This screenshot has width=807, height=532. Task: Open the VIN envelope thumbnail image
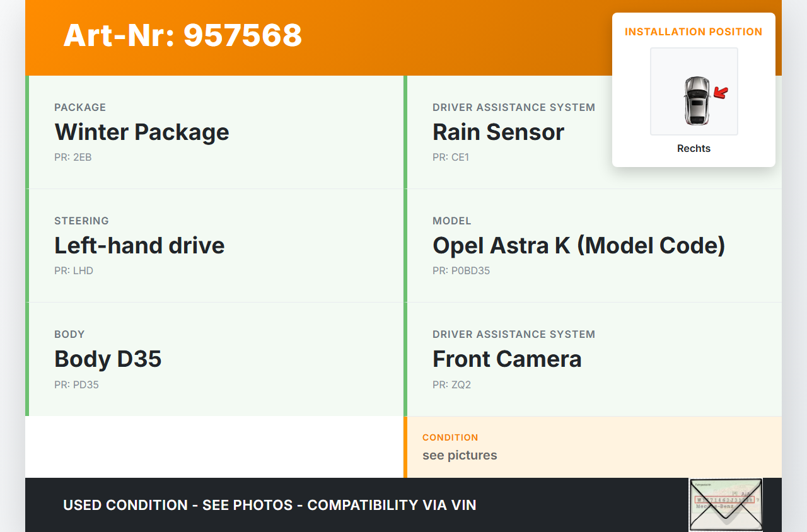pos(725,504)
